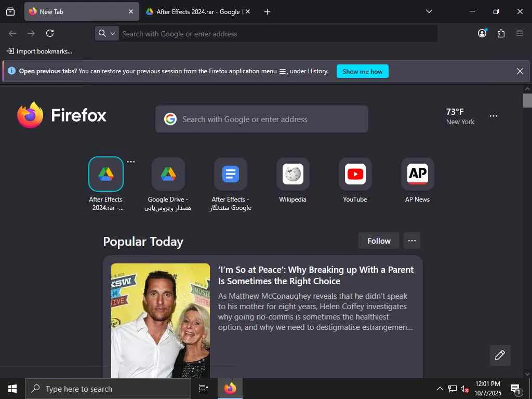
Task: Open the clock showing 12:01 PM
Action: tap(488, 389)
